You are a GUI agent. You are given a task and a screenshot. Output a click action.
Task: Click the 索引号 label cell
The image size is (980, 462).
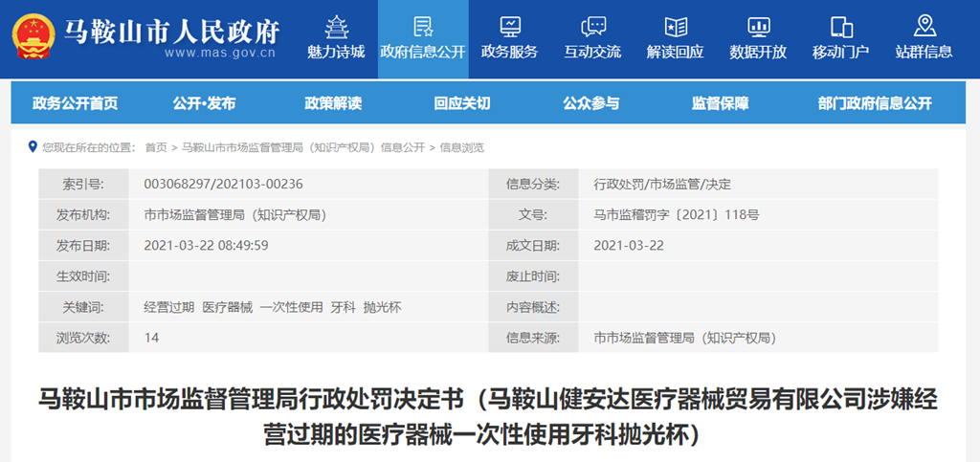(84, 185)
